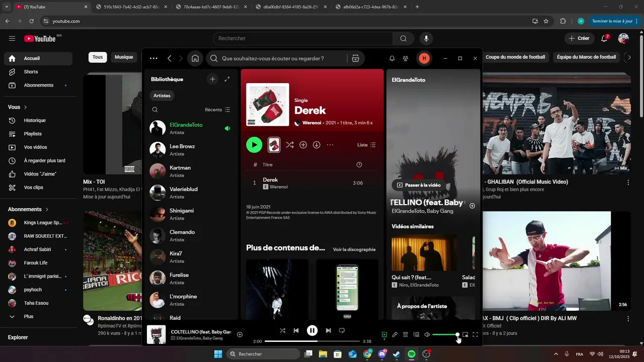
Task: Open ElGrandeToto in the library list
Action: (x=191, y=128)
